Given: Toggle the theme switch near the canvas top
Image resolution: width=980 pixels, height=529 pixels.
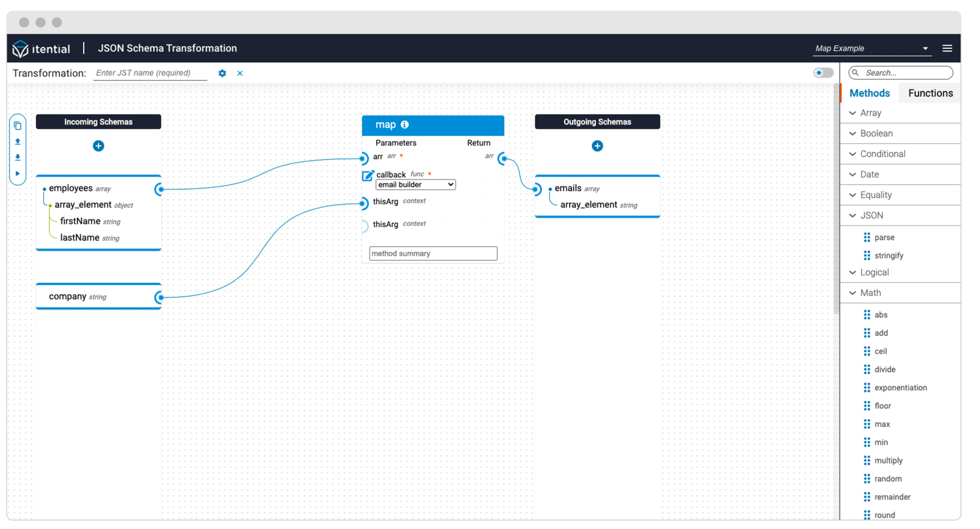Looking at the screenshot, I should pyautogui.click(x=823, y=72).
